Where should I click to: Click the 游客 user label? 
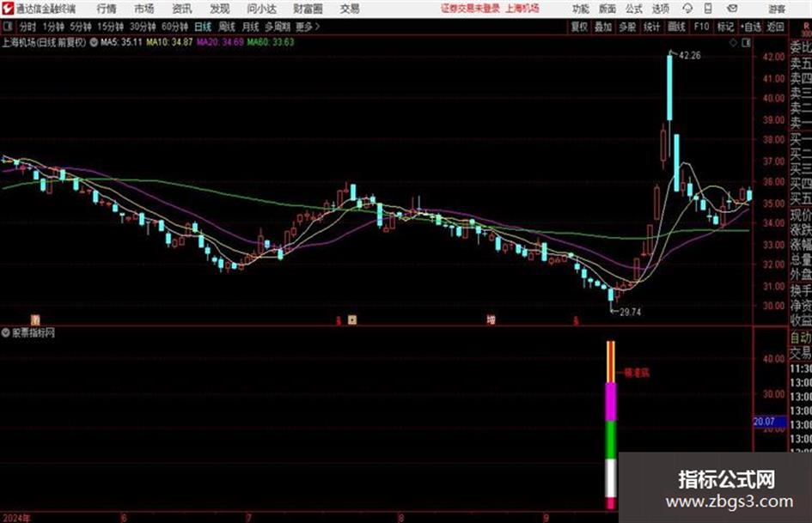(777, 9)
